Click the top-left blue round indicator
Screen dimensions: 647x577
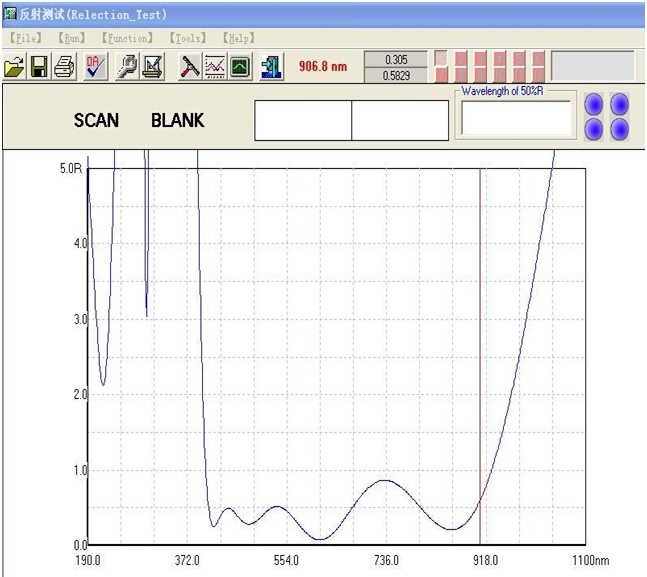[x=594, y=104]
